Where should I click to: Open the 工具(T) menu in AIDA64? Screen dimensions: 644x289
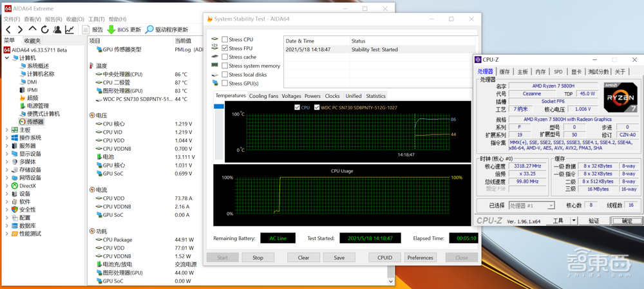click(97, 19)
